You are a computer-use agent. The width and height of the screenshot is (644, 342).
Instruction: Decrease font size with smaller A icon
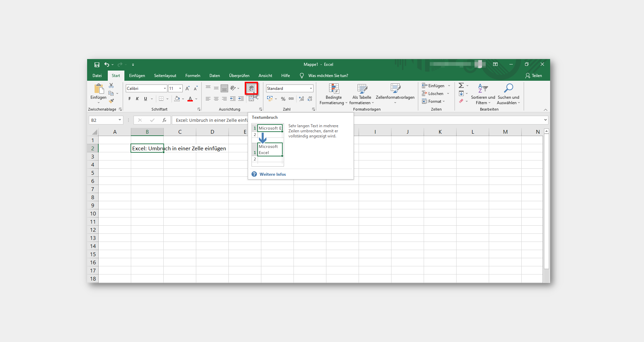pyautogui.click(x=196, y=89)
